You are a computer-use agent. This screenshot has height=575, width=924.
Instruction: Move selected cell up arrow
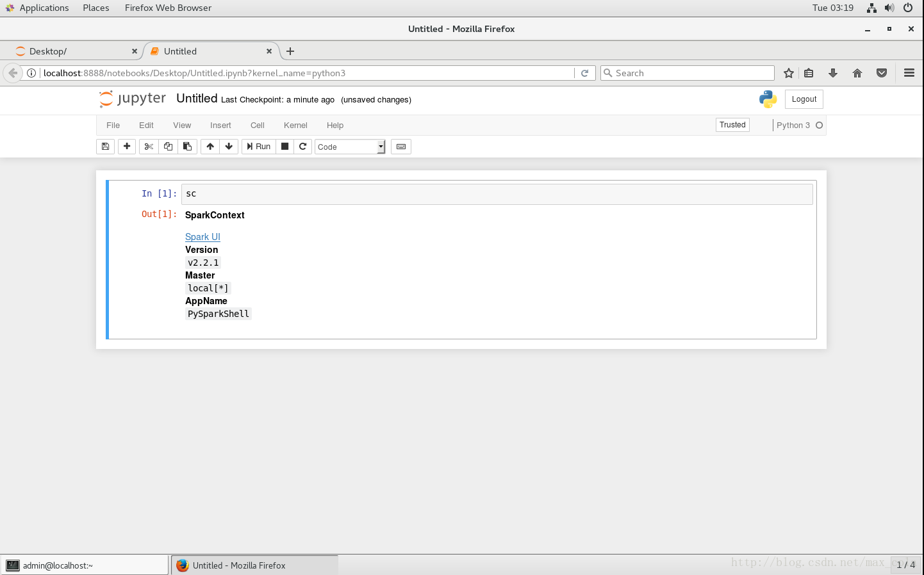pos(210,147)
